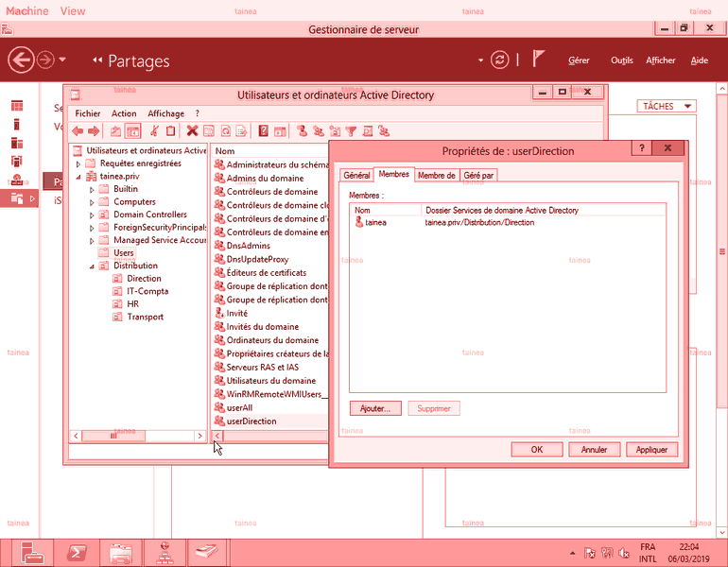Click the notifications flag icon
Screen dimensions: 728x567
point(538,59)
